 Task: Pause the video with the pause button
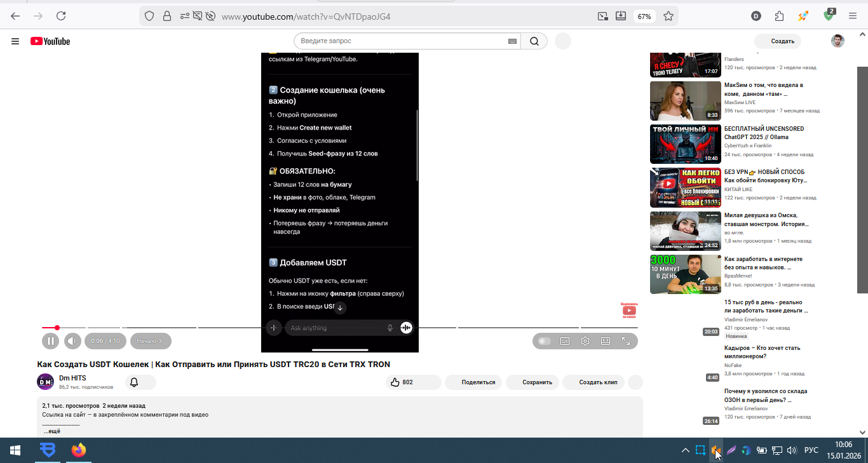point(50,341)
